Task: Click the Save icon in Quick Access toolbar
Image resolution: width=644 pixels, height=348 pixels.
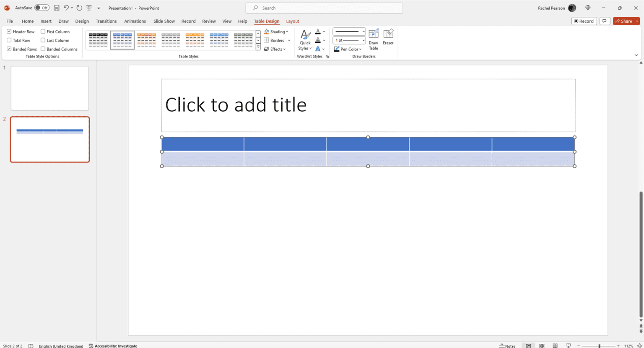Action: (56, 8)
